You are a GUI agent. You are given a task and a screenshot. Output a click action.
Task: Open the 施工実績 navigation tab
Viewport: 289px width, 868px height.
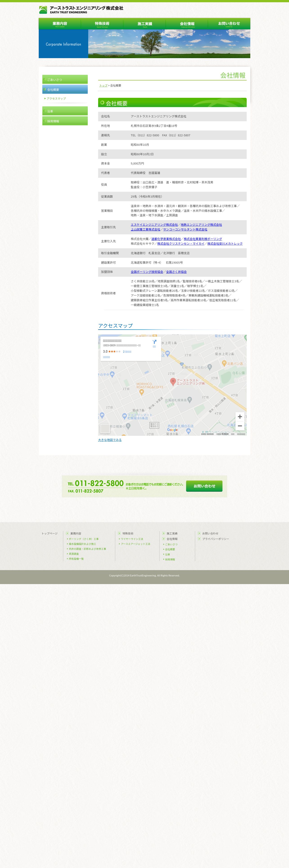(144, 24)
